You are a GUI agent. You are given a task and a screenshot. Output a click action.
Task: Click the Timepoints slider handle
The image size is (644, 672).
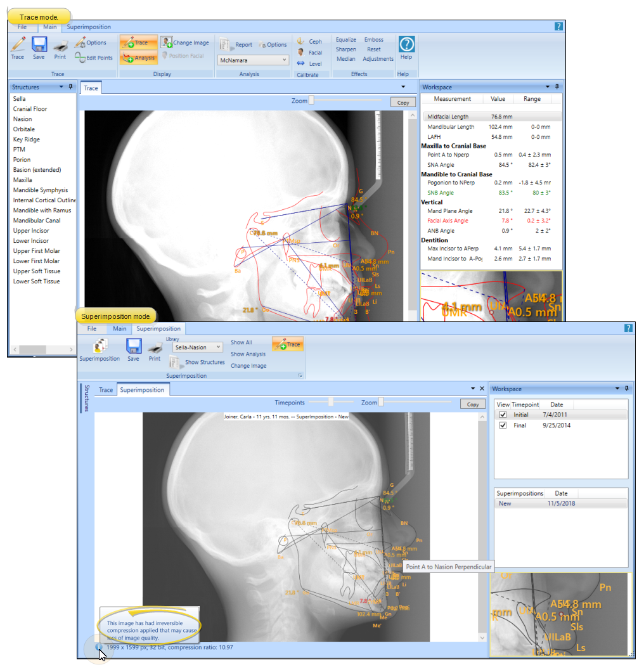pos(330,402)
